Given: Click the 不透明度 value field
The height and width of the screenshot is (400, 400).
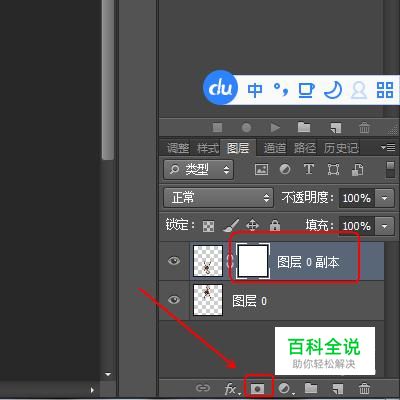Looking at the screenshot, I should point(357,198).
